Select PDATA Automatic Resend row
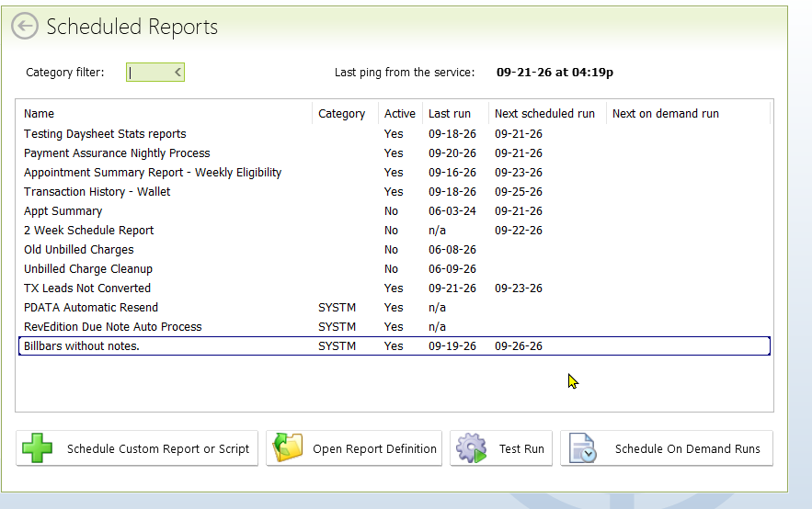The image size is (812, 509). pos(395,307)
